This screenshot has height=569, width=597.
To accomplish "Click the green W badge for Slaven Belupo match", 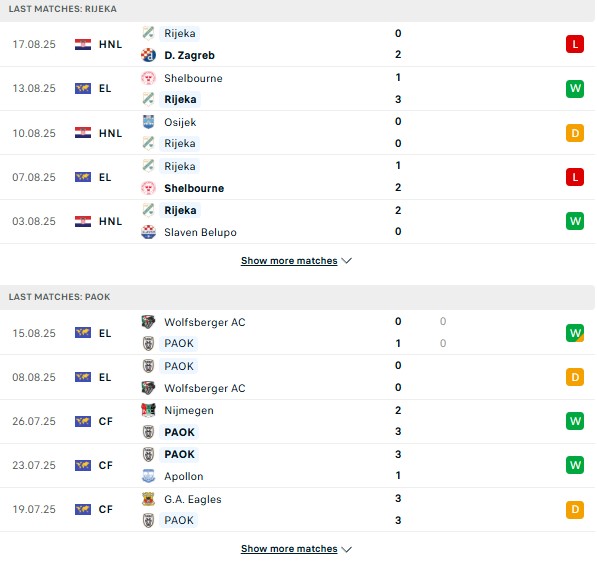I will 575,221.
